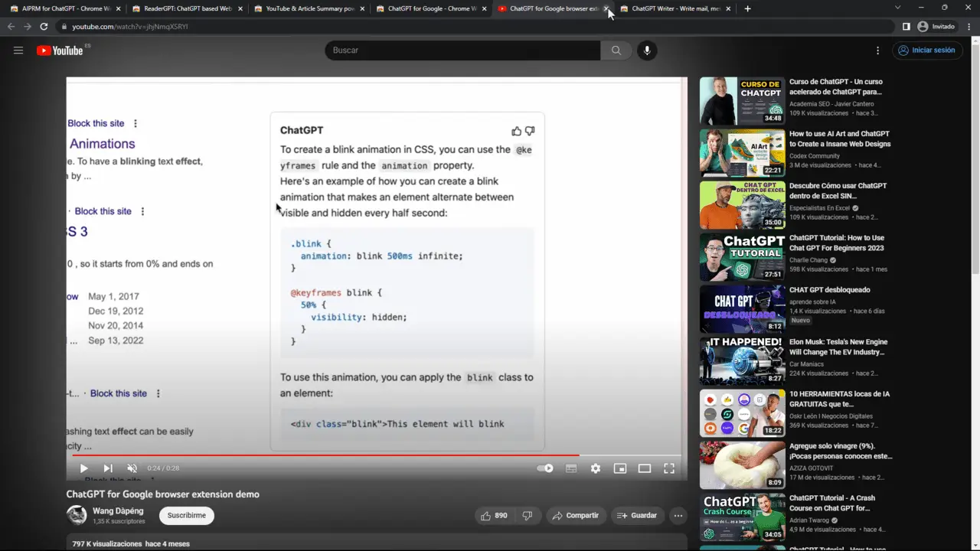The height and width of the screenshot is (551, 980).
Task: Focus the Buscar search field
Action: 462,51
